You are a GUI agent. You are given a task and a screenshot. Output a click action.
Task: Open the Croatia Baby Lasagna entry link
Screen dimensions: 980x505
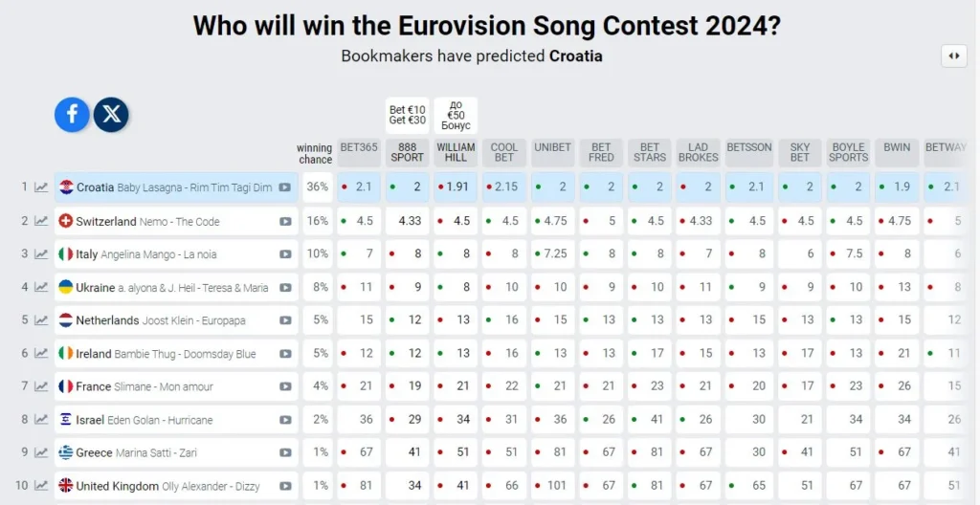click(x=172, y=187)
